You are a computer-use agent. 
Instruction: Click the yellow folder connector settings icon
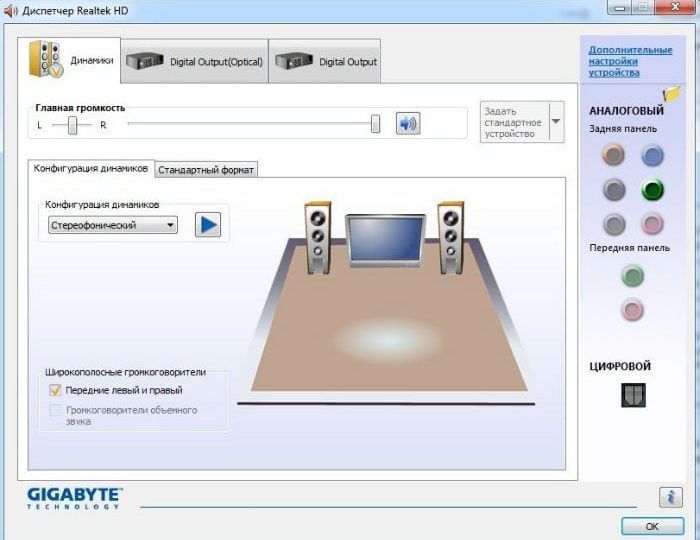pos(671,94)
